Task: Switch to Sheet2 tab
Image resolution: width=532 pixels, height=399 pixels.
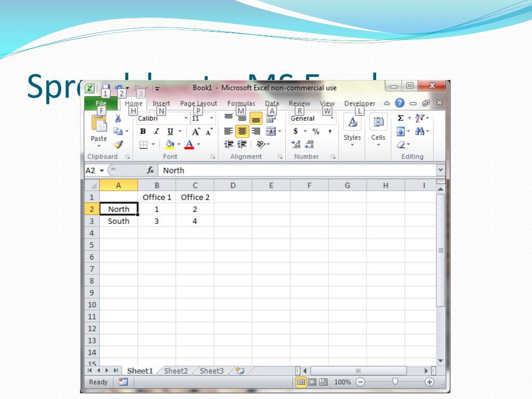Action: click(x=176, y=371)
